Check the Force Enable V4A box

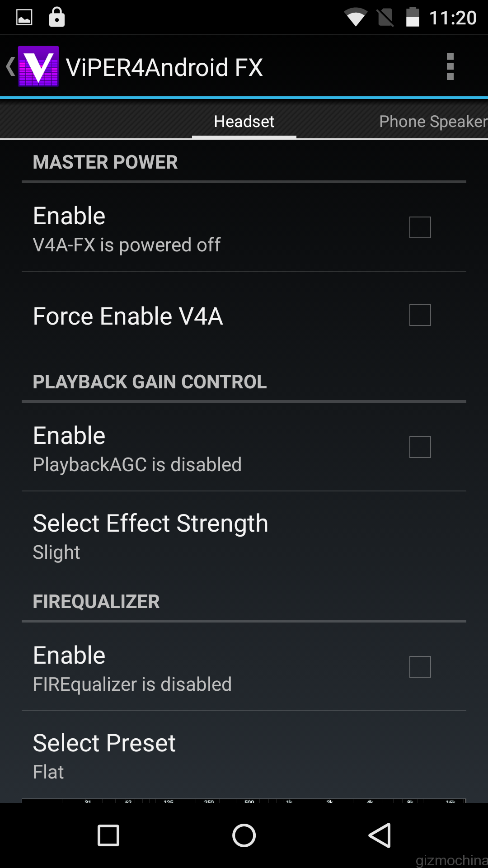pyautogui.click(x=420, y=315)
